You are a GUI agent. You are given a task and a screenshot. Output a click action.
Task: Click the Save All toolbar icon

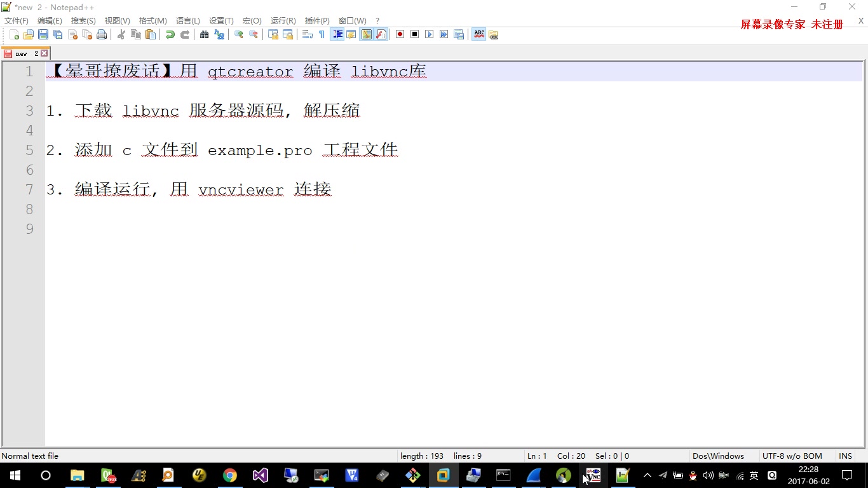(58, 34)
